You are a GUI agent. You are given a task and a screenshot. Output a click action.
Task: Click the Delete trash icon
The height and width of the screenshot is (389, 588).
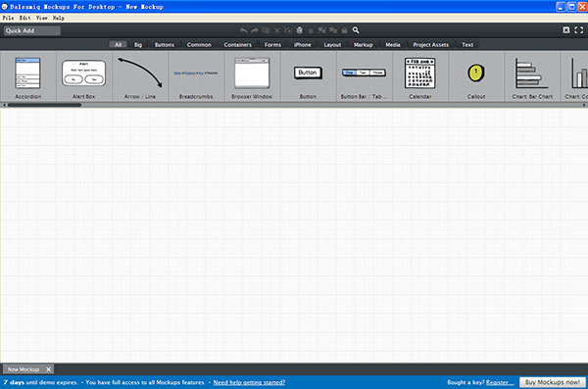pos(311,30)
